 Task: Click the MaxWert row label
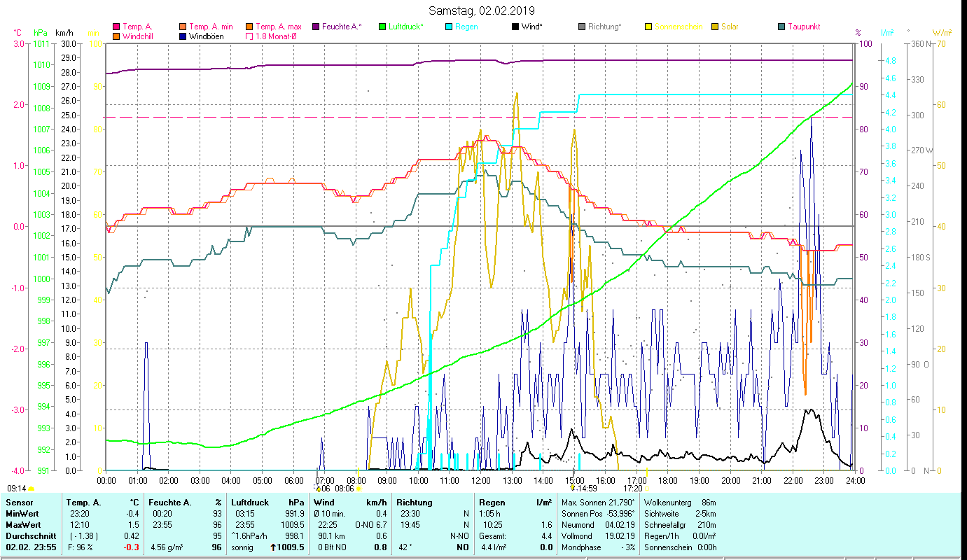(x=23, y=525)
